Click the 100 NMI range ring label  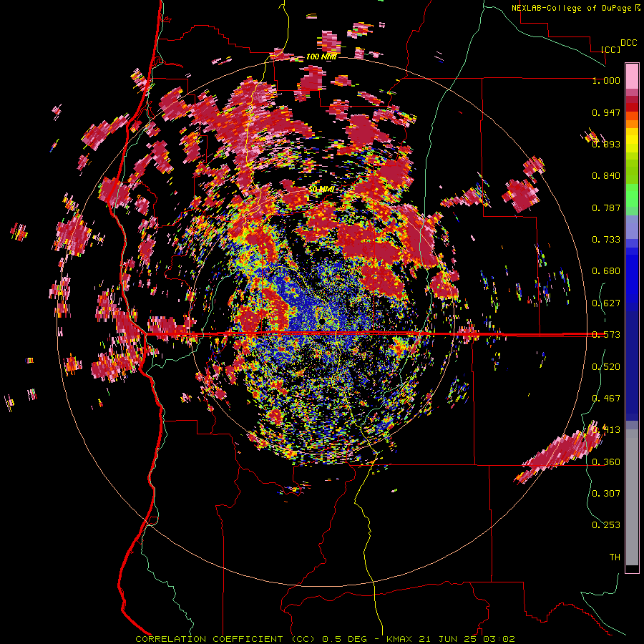coord(321,57)
